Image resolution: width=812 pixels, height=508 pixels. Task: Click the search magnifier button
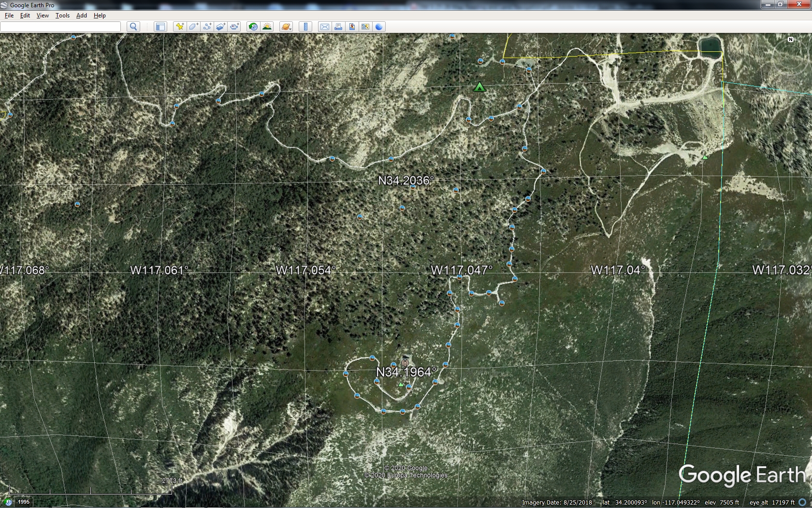(x=133, y=27)
